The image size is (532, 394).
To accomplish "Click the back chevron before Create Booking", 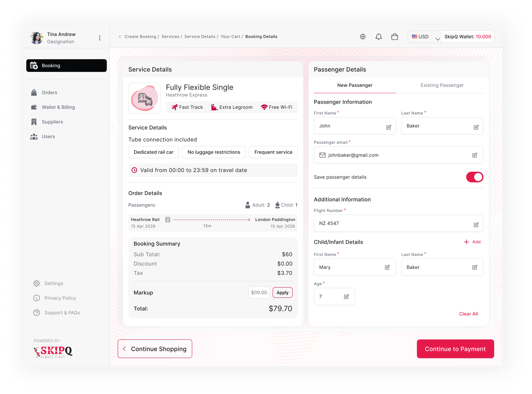I will pyautogui.click(x=120, y=36).
